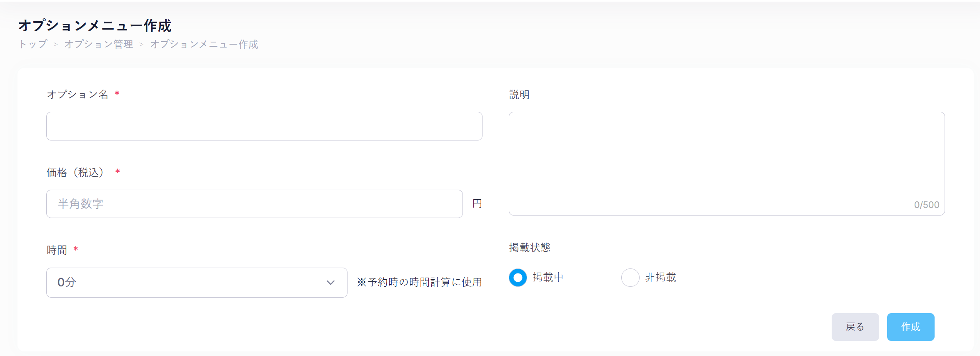The width and height of the screenshot is (980, 356).
Task: Select the 非掲載 radio button
Action: point(630,278)
